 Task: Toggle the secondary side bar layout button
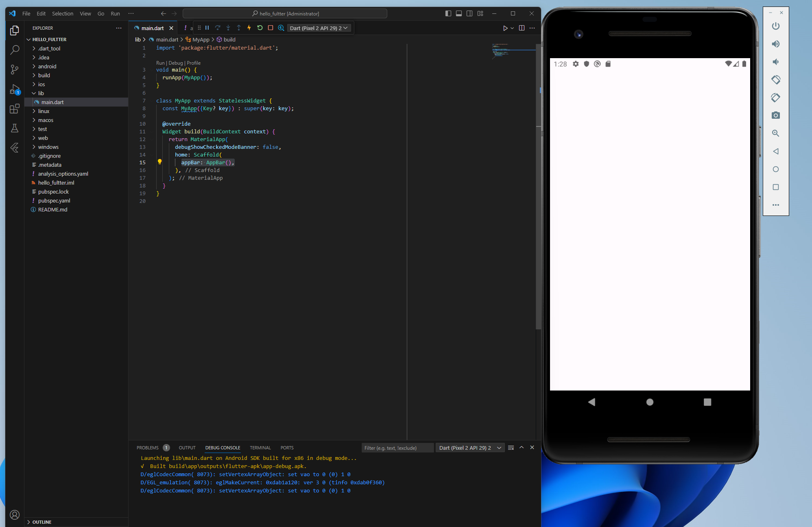(469, 13)
